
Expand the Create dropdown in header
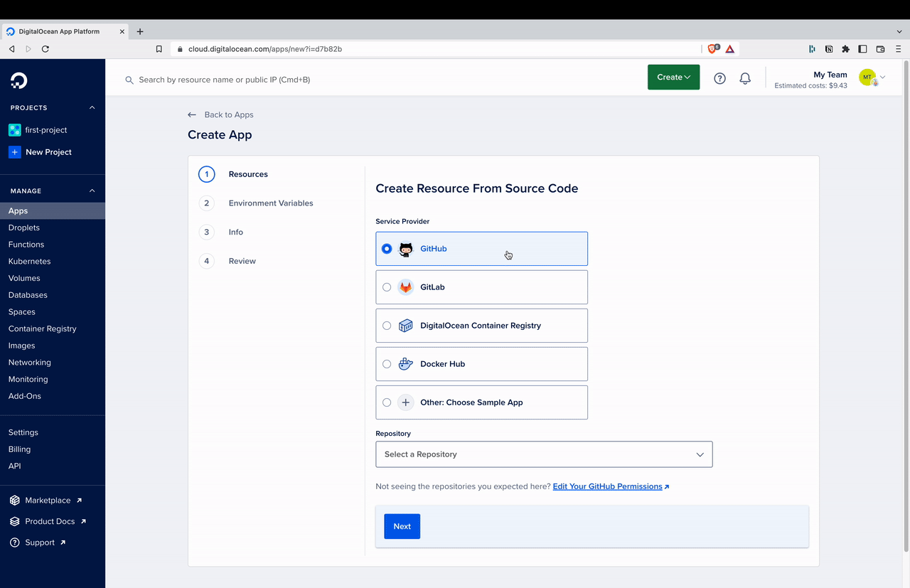[673, 77]
